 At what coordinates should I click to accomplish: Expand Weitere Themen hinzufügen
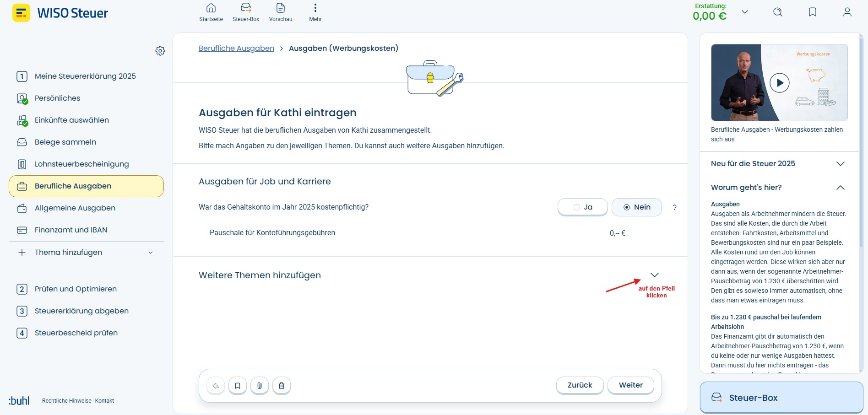point(655,275)
